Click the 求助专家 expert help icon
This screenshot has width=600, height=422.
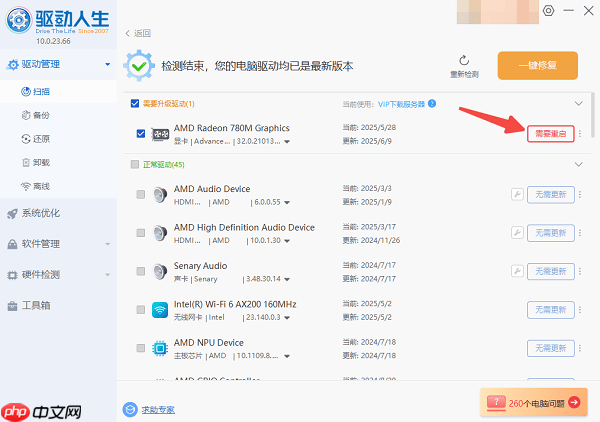click(x=130, y=409)
